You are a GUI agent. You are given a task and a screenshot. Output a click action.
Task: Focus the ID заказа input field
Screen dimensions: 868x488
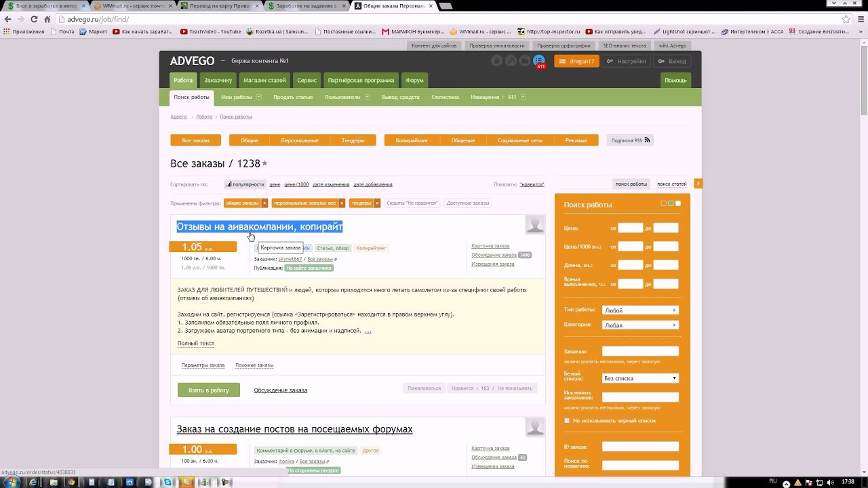tap(640, 447)
